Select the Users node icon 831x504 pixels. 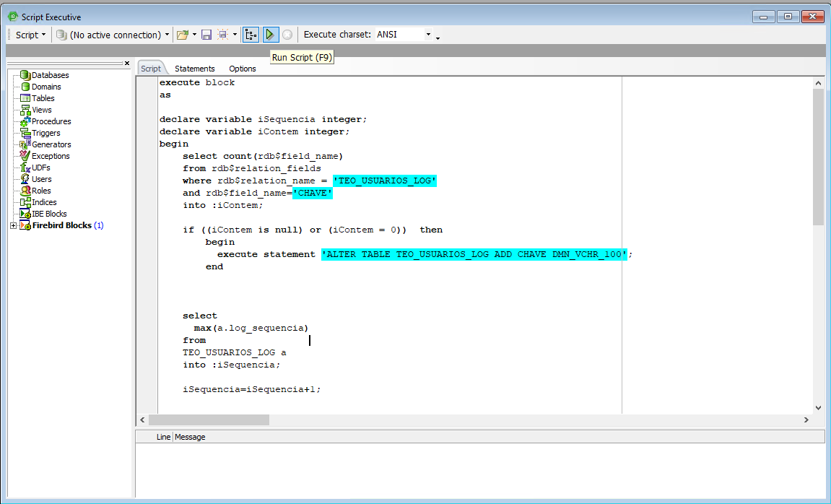point(25,179)
